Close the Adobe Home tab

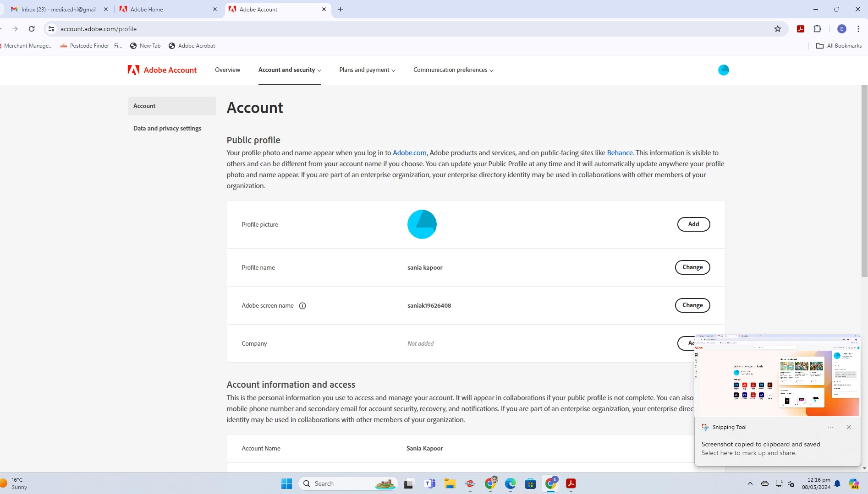pos(215,9)
